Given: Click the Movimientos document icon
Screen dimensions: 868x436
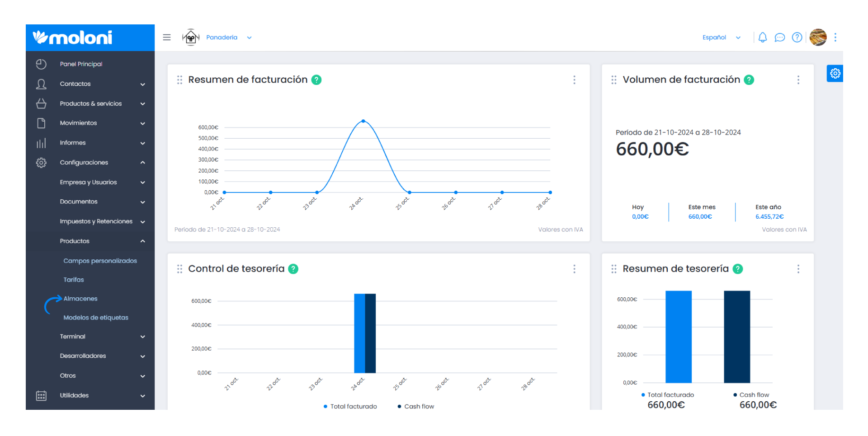Looking at the screenshot, I should pyautogui.click(x=41, y=123).
